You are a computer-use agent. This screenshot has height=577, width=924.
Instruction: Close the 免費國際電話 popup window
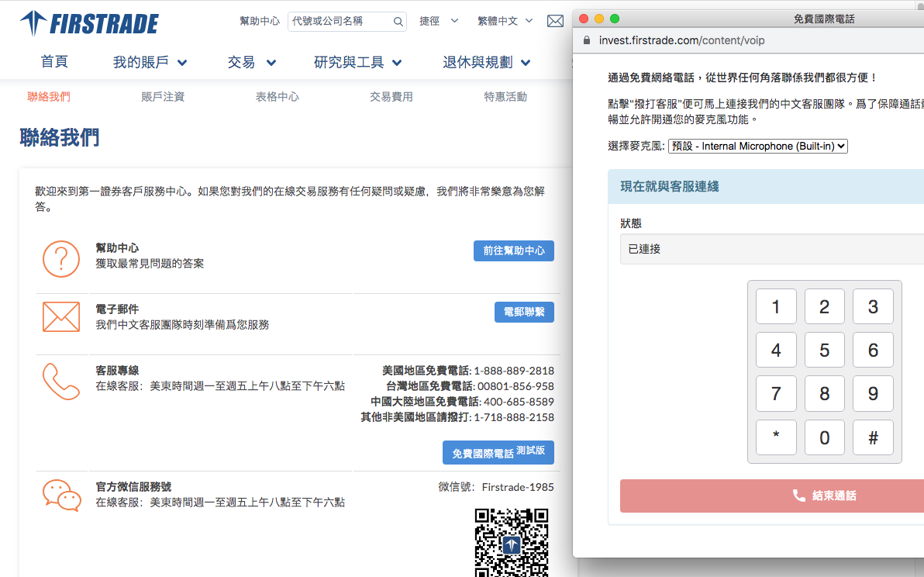pyautogui.click(x=584, y=19)
